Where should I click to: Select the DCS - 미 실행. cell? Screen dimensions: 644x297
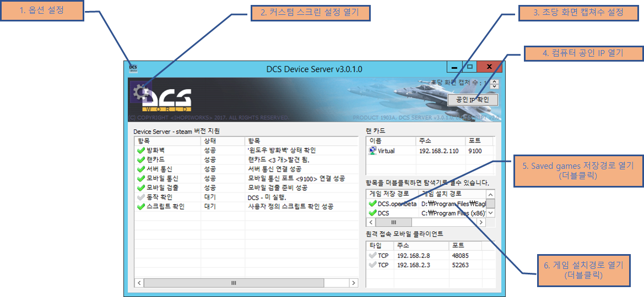(x=266, y=197)
